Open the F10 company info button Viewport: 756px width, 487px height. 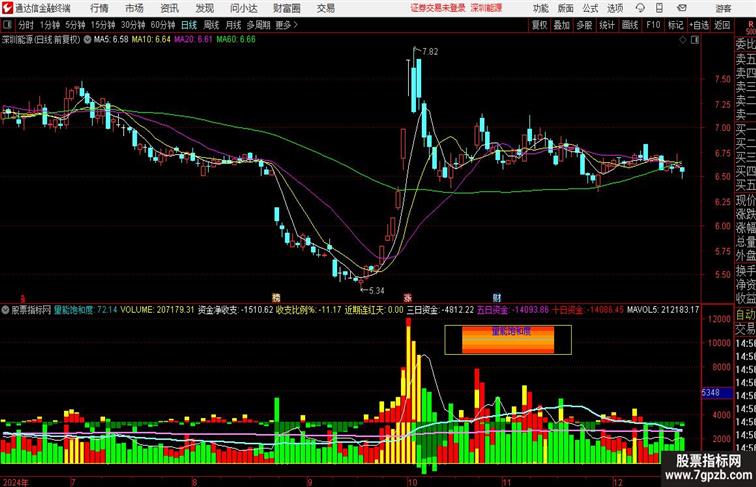pyautogui.click(x=653, y=25)
